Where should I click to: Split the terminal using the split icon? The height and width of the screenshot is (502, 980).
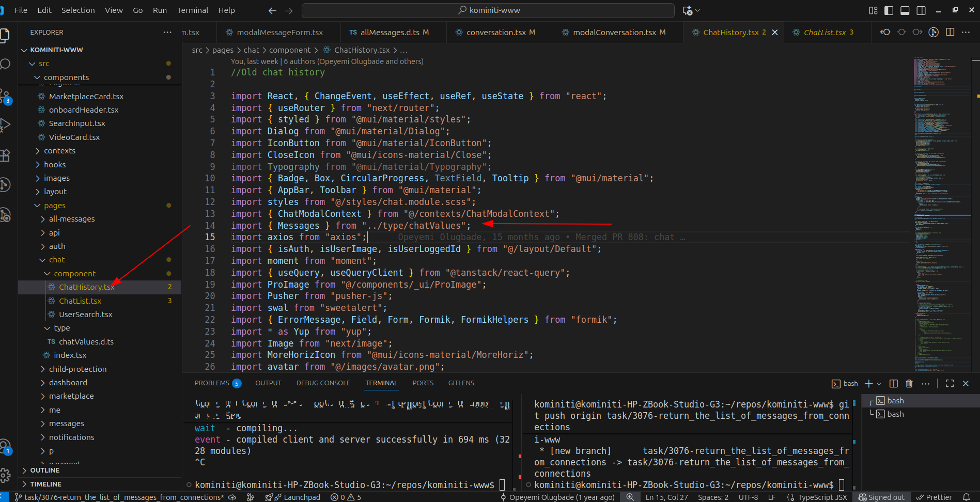894,384
